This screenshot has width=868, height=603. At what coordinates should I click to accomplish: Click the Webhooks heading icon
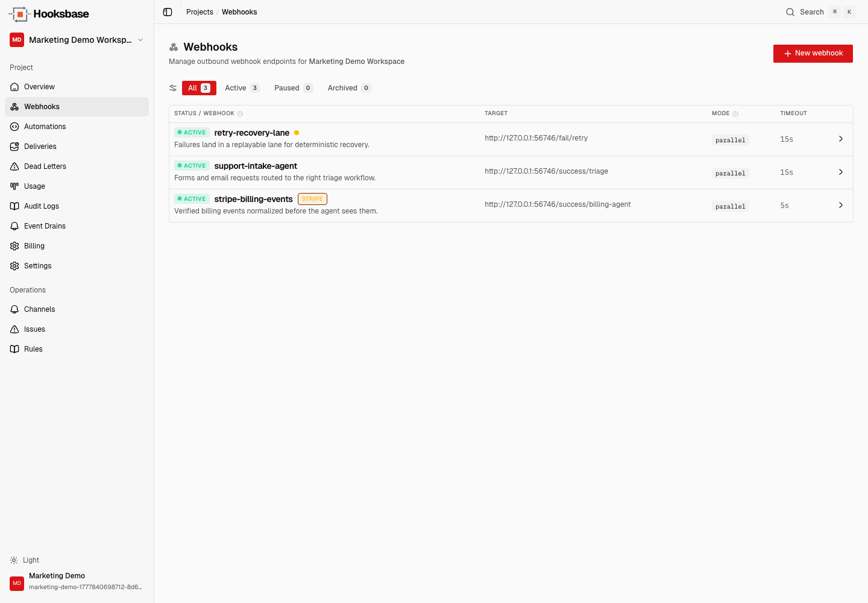click(174, 47)
